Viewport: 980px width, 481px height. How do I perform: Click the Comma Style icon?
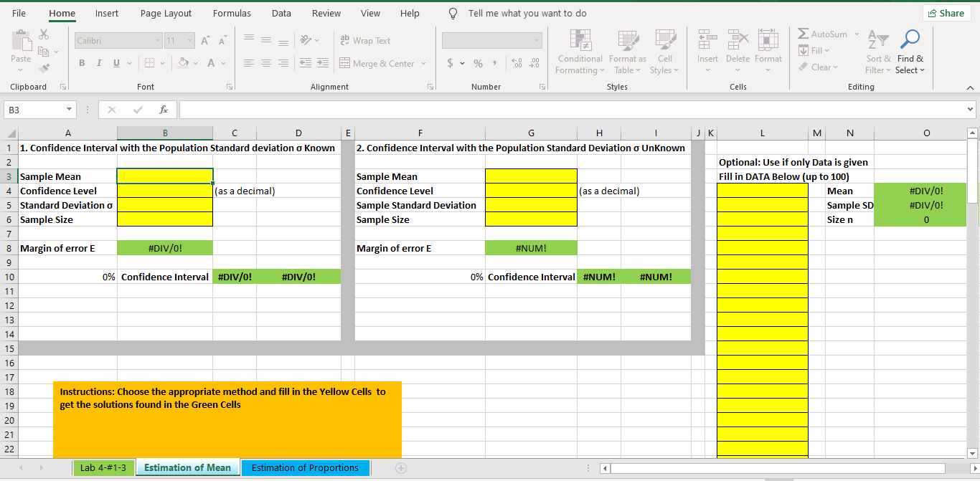point(495,63)
